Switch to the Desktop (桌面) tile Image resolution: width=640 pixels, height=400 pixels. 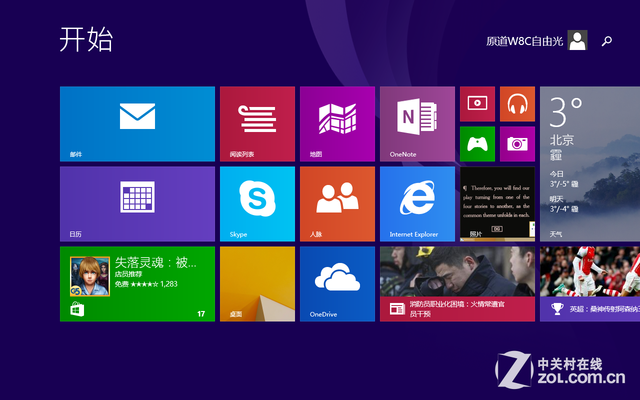click(x=257, y=284)
